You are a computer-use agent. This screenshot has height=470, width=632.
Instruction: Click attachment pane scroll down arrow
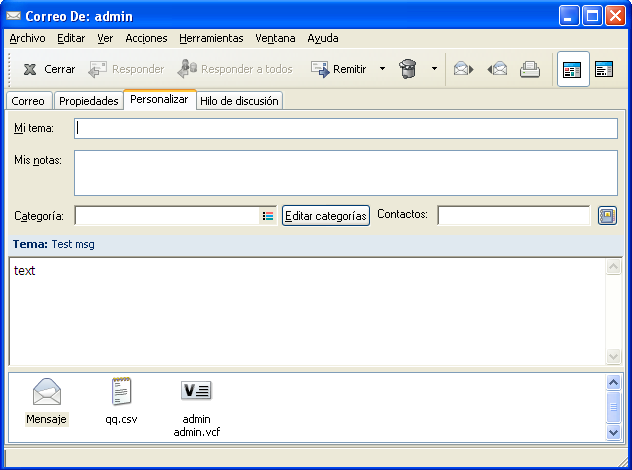pos(613,433)
